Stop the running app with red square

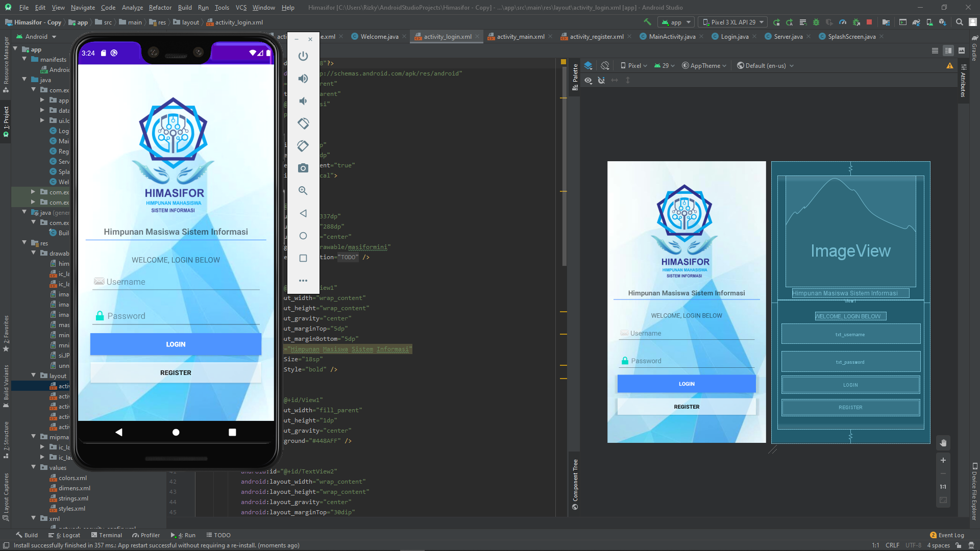(x=869, y=22)
